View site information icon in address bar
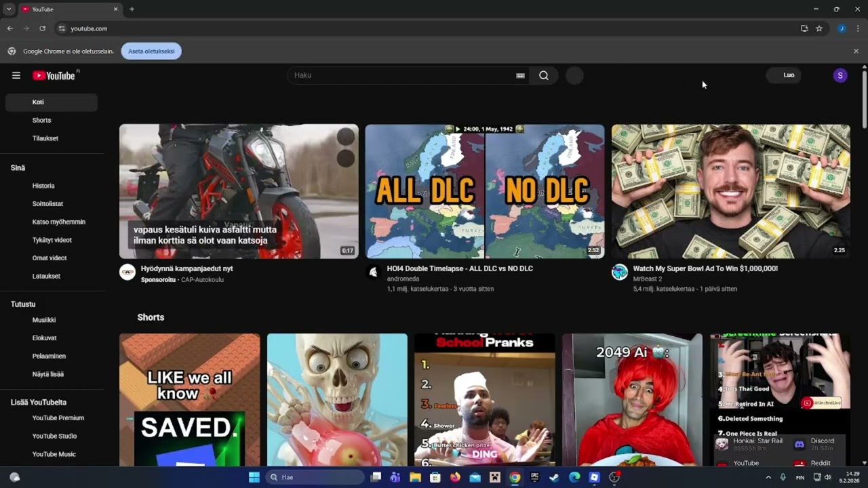Image resolution: width=868 pixels, height=488 pixels. 62,28
